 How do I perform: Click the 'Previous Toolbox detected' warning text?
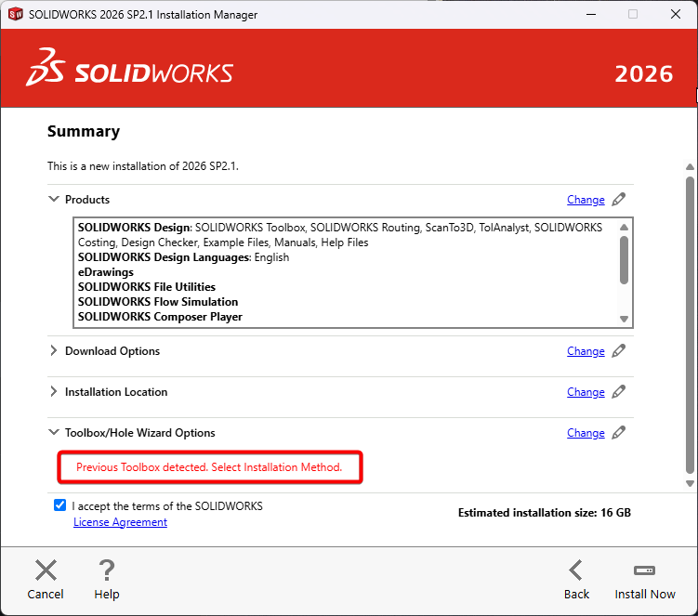209,467
